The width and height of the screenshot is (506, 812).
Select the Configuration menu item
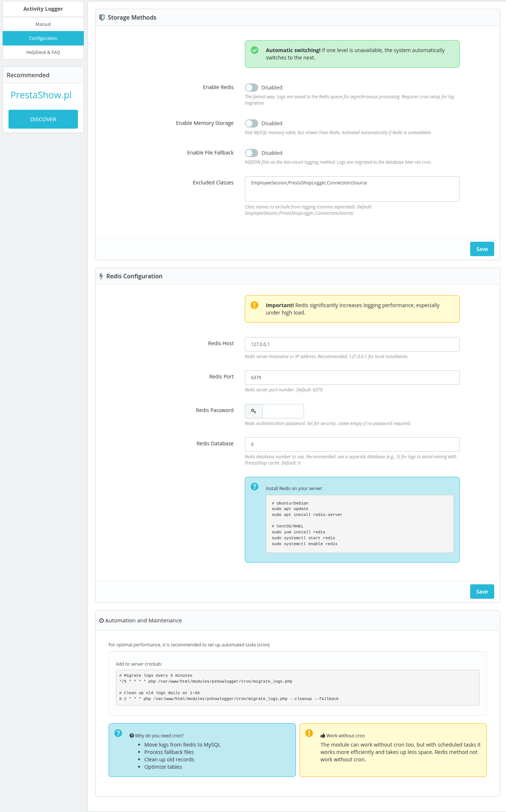point(43,38)
